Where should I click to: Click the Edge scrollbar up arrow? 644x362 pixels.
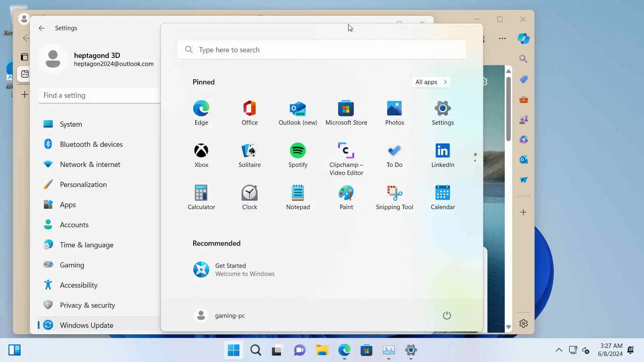coord(508,71)
